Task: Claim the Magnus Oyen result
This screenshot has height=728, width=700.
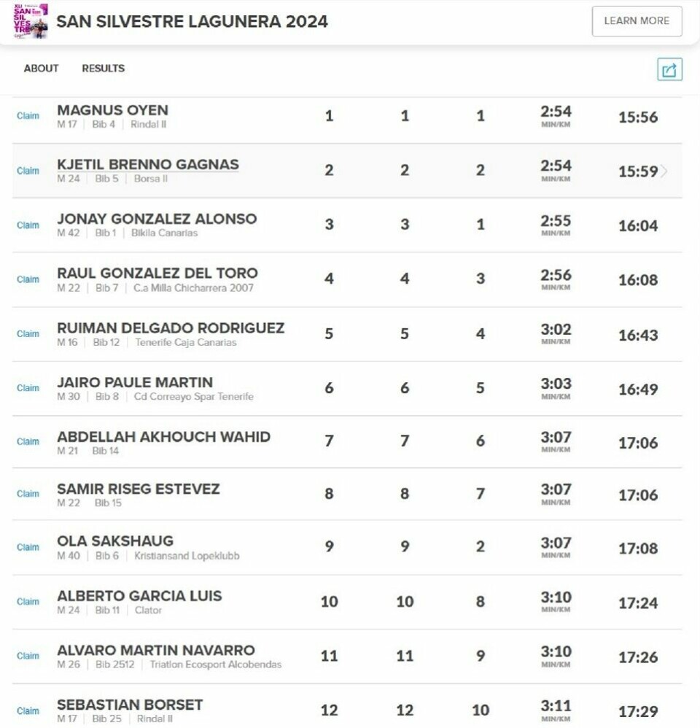Action: pos(28,116)
